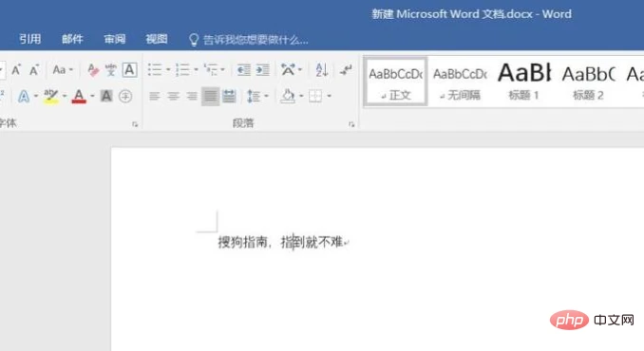
Task: Click the Increase Font Size icon
Action: coord(16,70)
